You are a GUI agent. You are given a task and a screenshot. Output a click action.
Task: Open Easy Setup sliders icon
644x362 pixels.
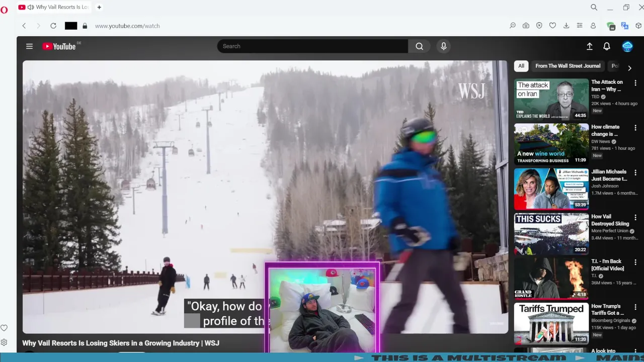pos(580,26)
